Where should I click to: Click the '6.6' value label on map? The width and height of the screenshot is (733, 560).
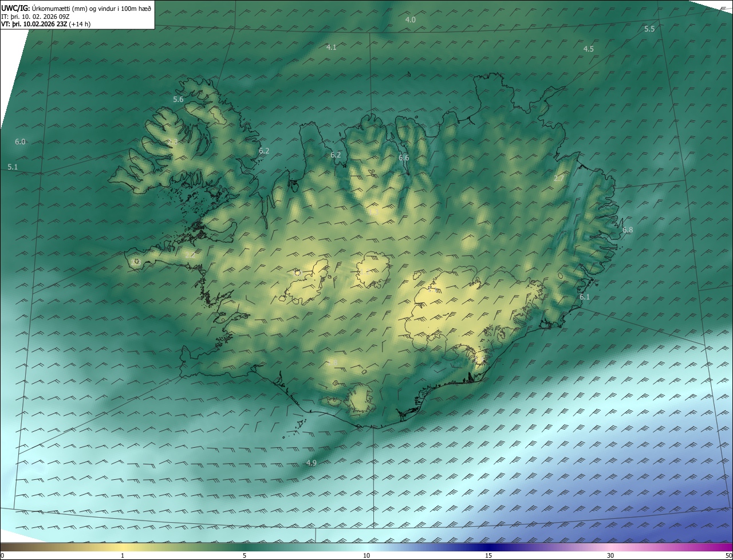(404, 158)
